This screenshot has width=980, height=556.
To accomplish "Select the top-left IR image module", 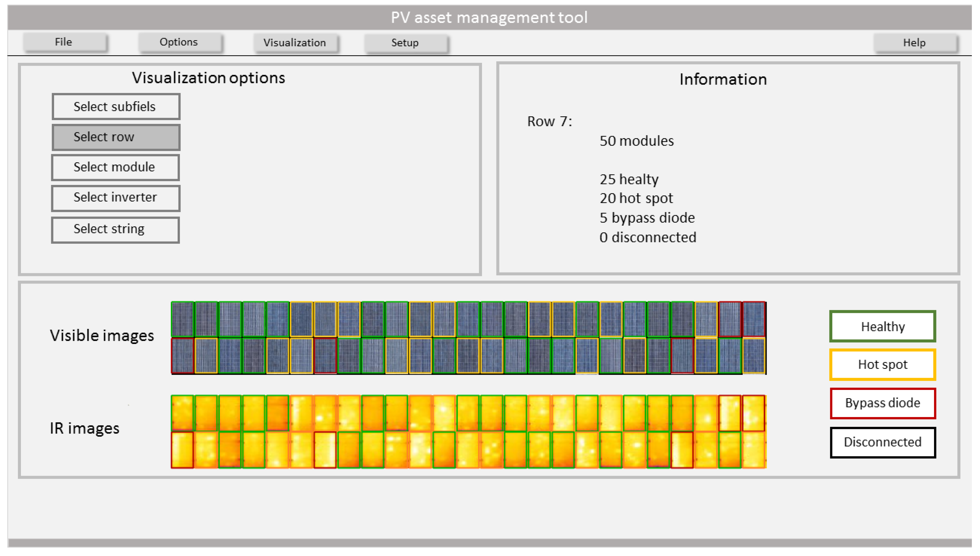I will tap(183, 413).
